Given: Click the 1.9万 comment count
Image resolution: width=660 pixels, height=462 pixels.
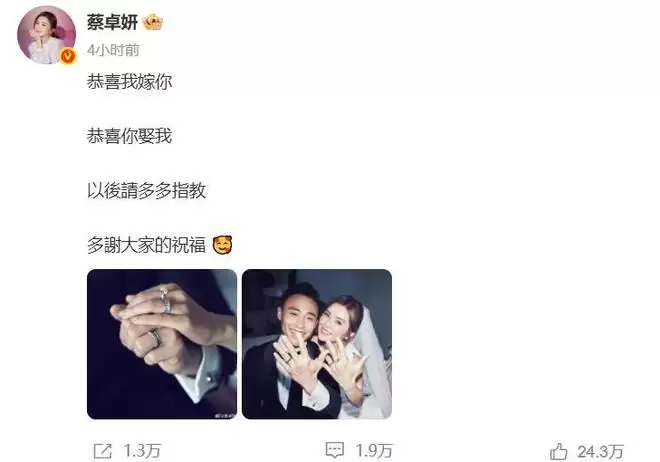Looking at the screenshot, I should (x=374, y=451).
